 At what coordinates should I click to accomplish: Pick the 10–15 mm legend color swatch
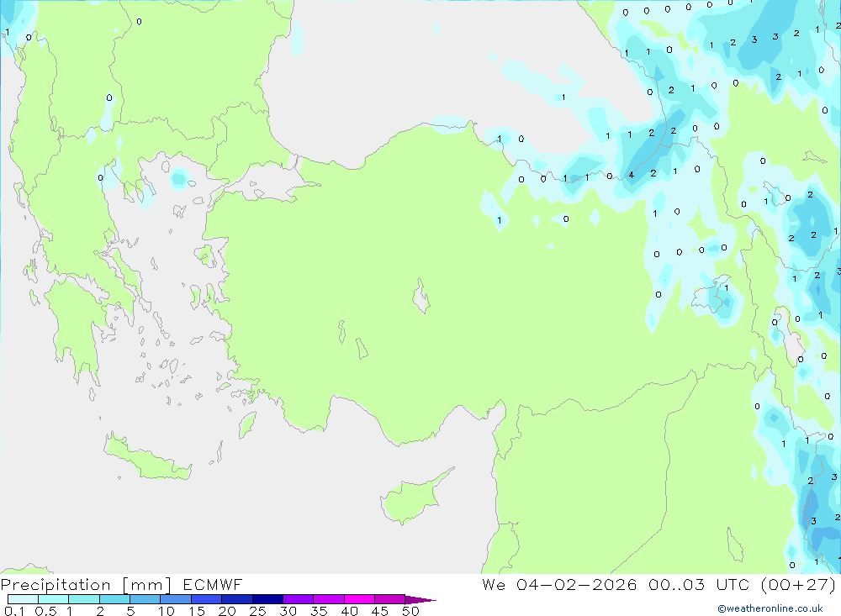coord(176,599)
